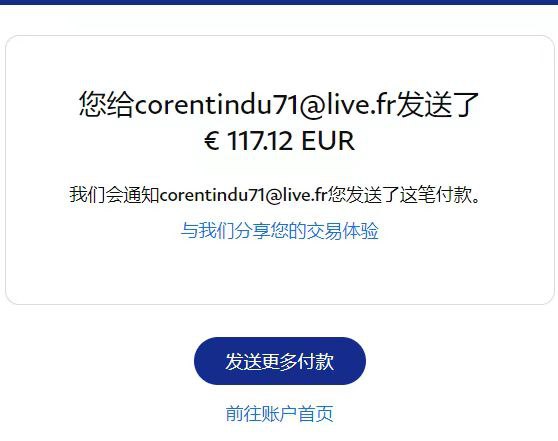
Task: Click 我们会通知 at the start of the notice
Action: tap(114, 195)
